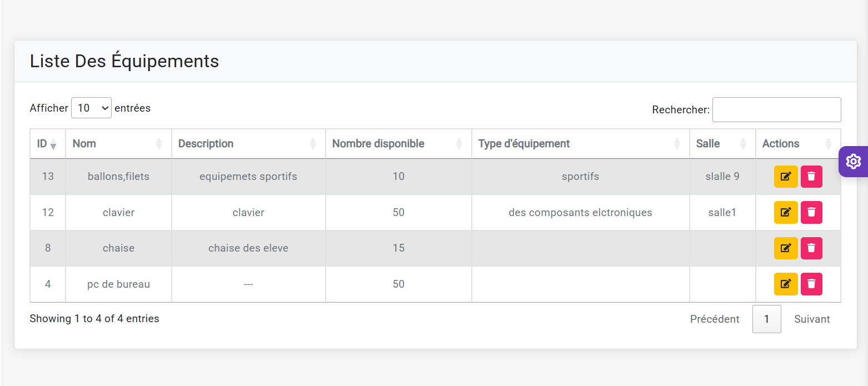Open edit for chaise row
868x386 pixels.
[x=785, y=248]
